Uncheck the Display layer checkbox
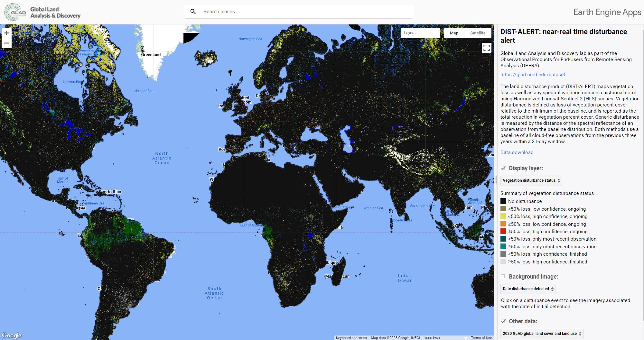644x340 pixels. pyautogui.click(x=503, y=168)
